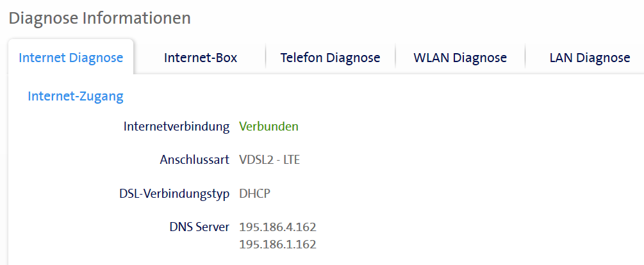The image size is (644, 265).
Task: Click DNS address 195.186.1.162
Action: pos(277,245)
